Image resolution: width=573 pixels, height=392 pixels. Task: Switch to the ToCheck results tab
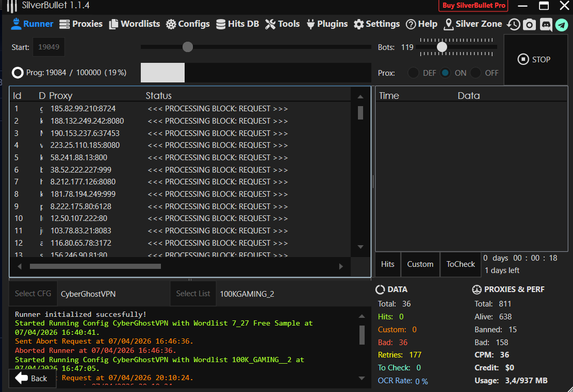[x=461, y=264]
